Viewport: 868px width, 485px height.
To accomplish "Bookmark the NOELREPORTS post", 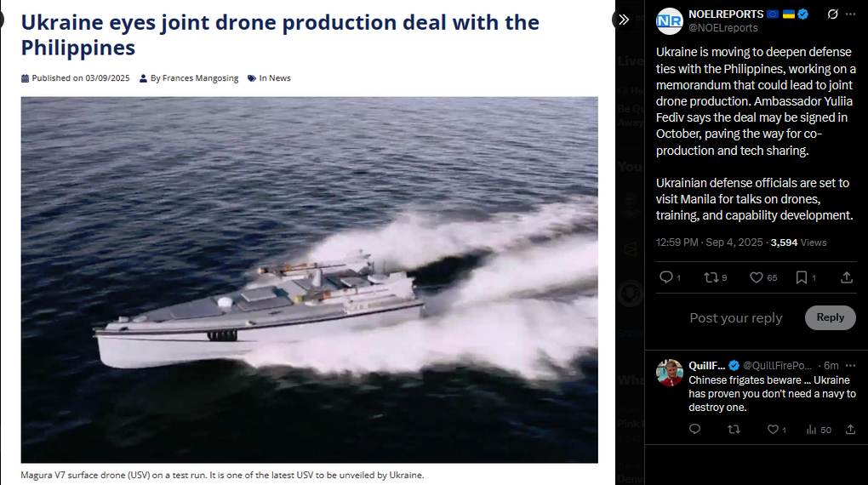I will [x=802, y=277].
